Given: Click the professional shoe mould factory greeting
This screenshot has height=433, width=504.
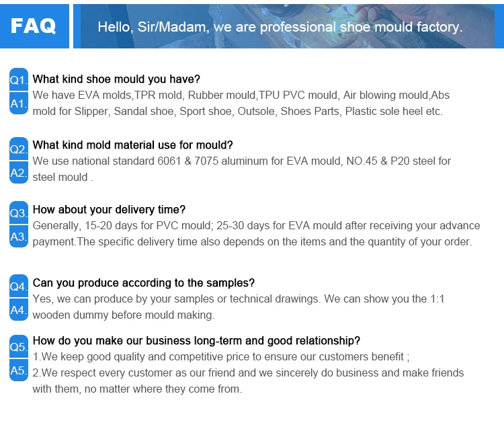Looking at the screenshot, I should click(280, 28).
